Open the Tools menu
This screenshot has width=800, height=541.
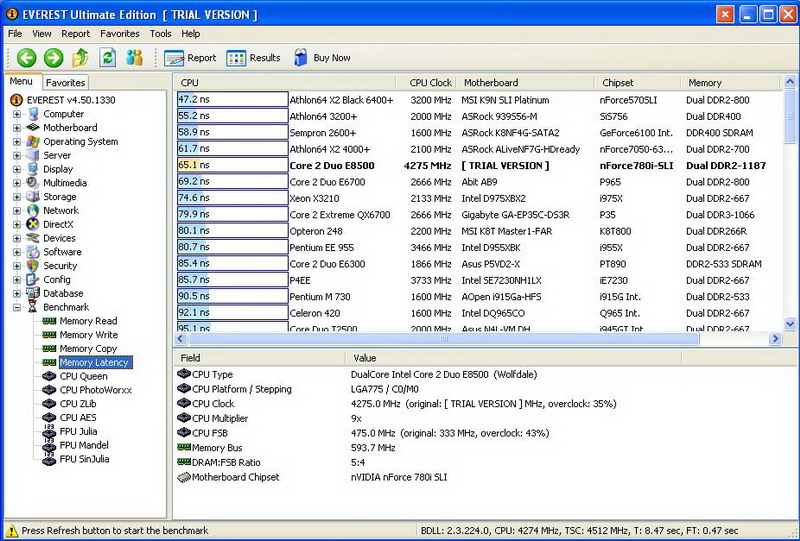click(x=160, y=33)
